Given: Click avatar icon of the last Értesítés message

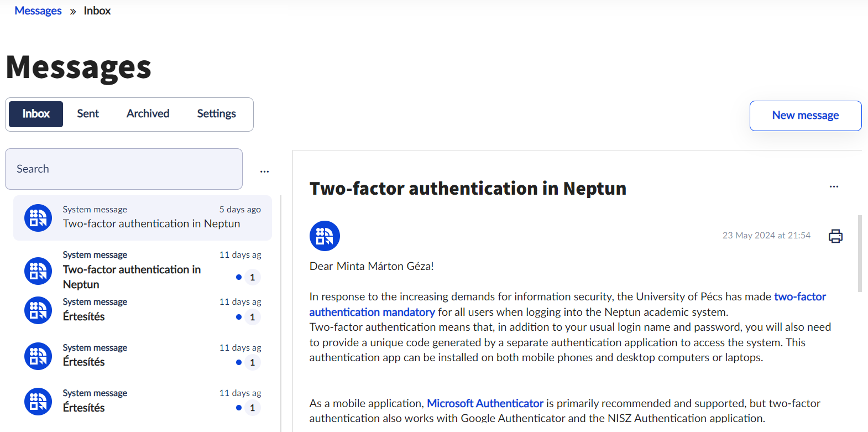Looking at the screenshot, I should (38, 402).
